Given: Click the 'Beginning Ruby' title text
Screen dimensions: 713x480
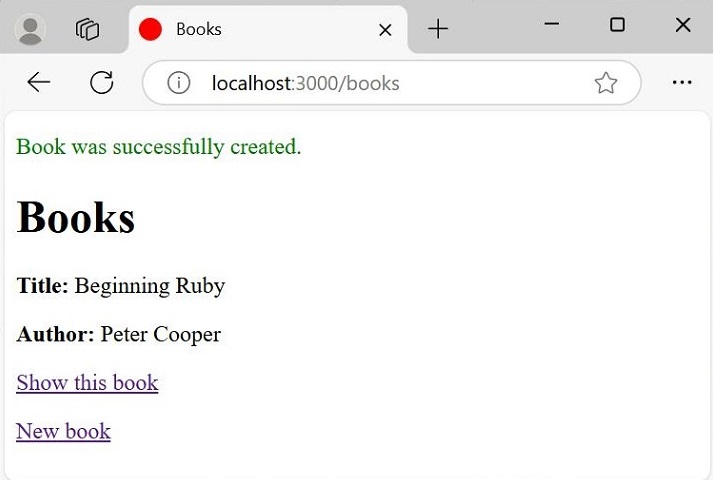Looking at the screenshot, I should 150,286.
